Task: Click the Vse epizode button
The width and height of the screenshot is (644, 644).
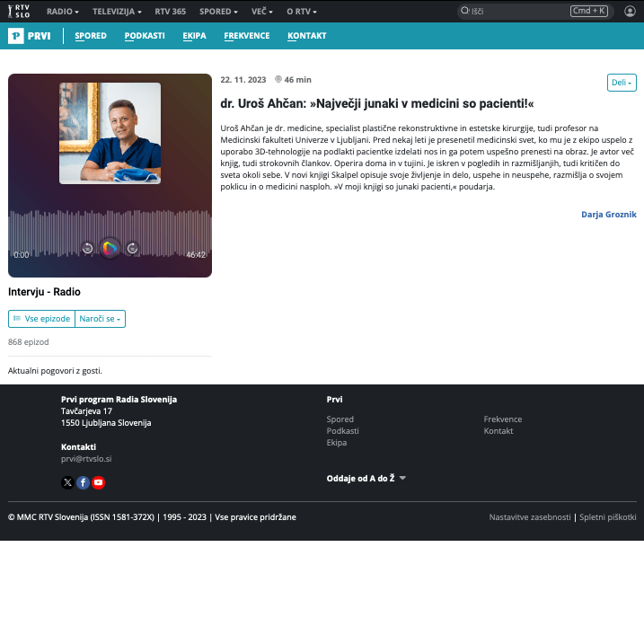Action: click(41, 319)
